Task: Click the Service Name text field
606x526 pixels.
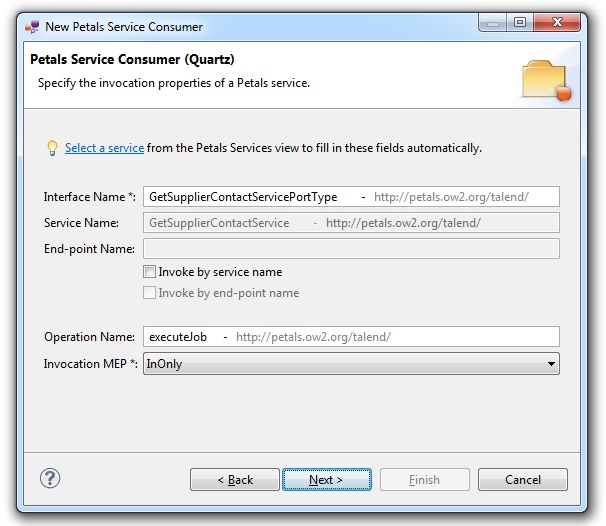Action: (x=350, y=223)
